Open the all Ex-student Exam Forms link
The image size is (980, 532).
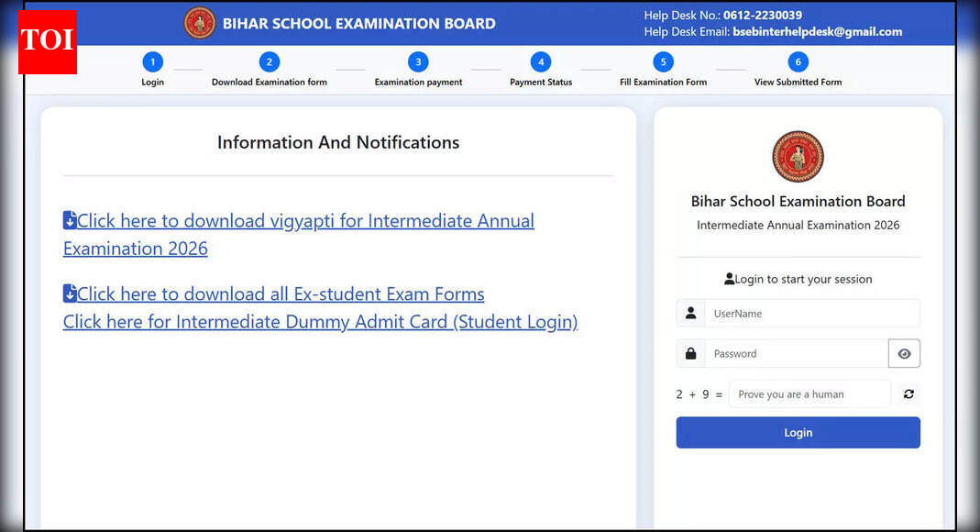[280, 294]
